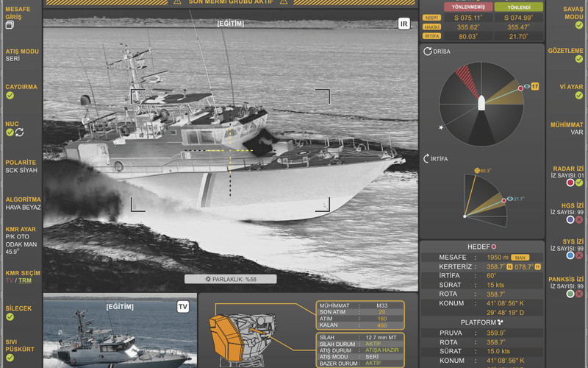Click the yellow crosshair on IR video

pos(230,150)
